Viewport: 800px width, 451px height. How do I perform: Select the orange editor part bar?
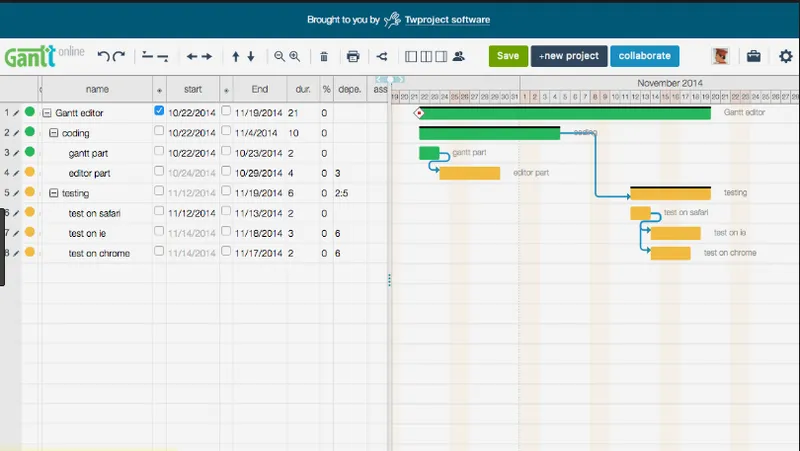pos(469,173)
